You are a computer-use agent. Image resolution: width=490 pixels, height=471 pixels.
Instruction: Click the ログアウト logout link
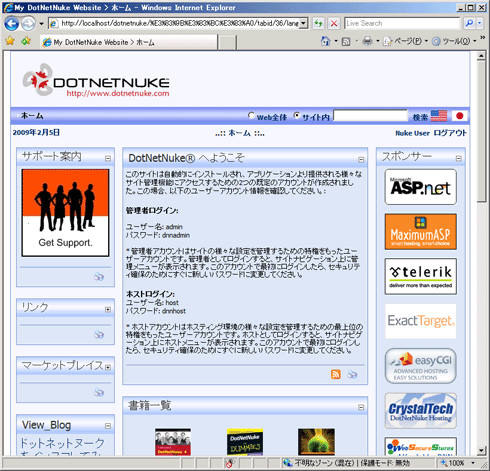coord(450,133)
